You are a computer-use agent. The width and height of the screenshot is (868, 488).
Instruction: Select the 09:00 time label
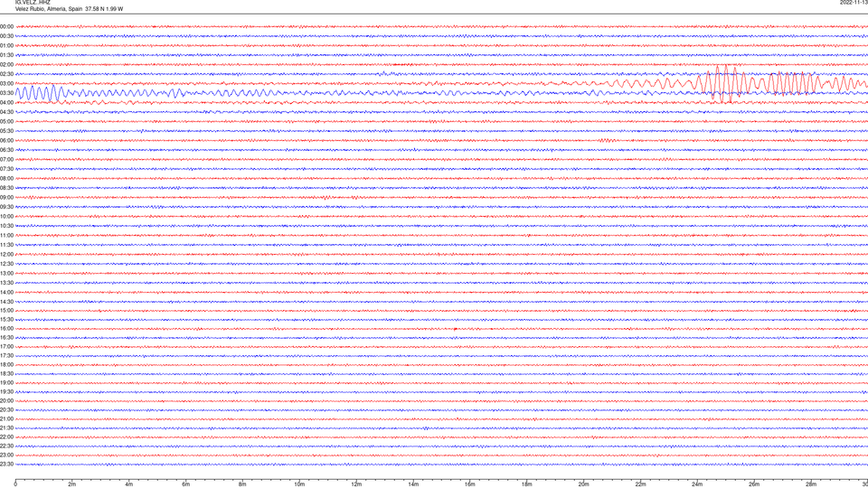coord(6,198)
